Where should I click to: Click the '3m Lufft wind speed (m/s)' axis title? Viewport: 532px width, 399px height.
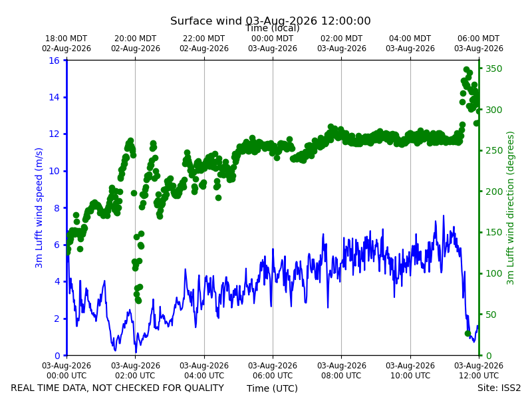[x=39, y=207]
